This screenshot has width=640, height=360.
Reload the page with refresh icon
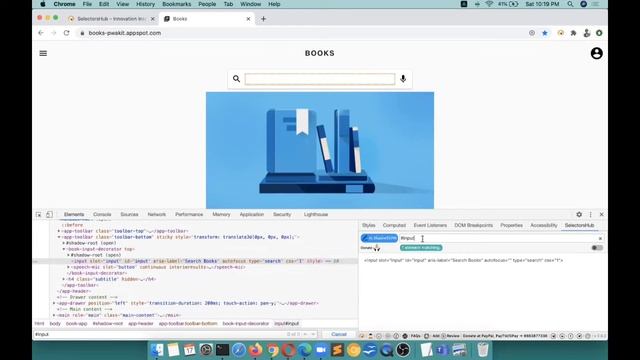coord(67,33)
